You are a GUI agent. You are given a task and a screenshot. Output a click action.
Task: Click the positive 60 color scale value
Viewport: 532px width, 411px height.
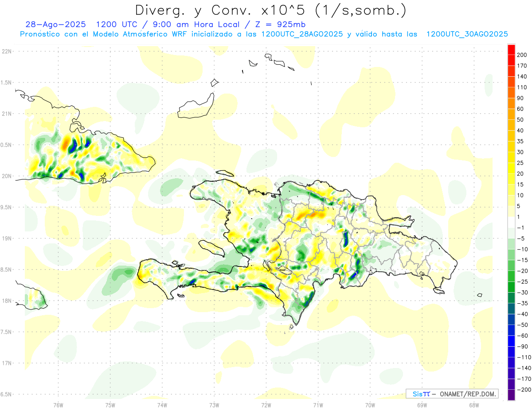[520, 109]
